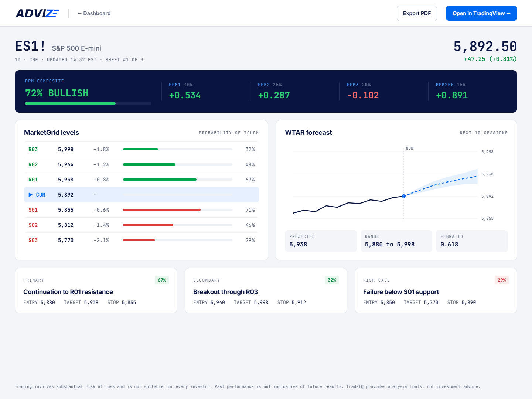Screen dimensions: 532x399
Task: Click STOP 5,855 on the Primary card
Action: click(x=122, y=302)
